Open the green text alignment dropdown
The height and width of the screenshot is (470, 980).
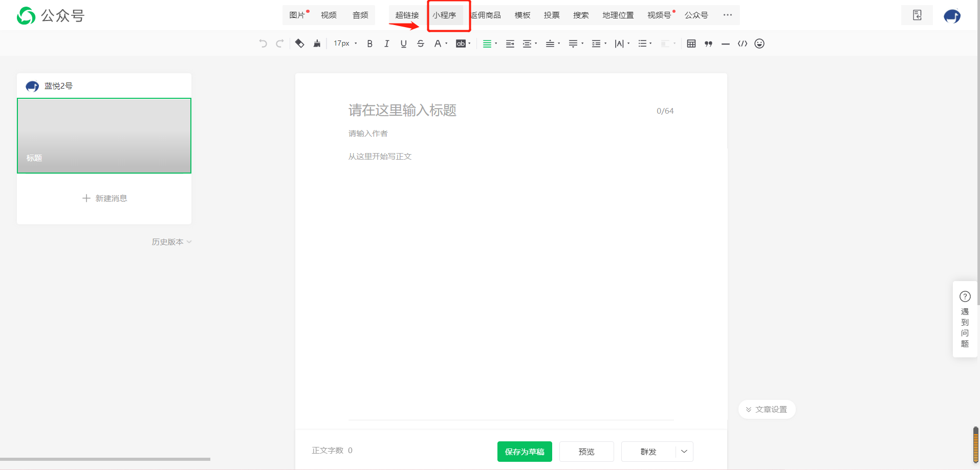490,44
